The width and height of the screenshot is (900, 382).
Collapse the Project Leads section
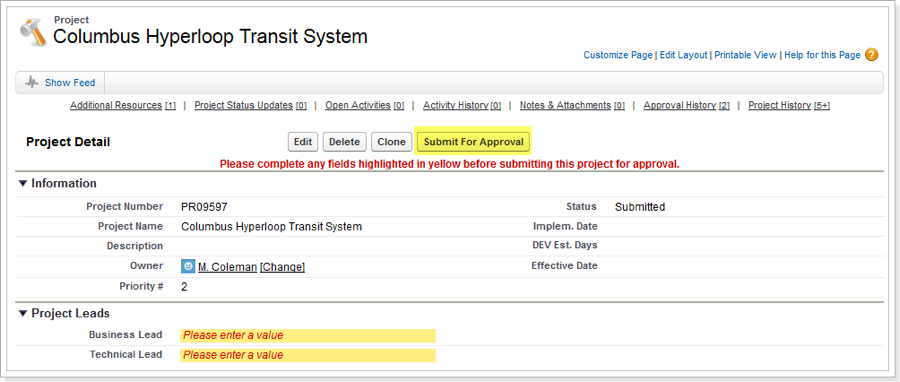pos(22,313)
